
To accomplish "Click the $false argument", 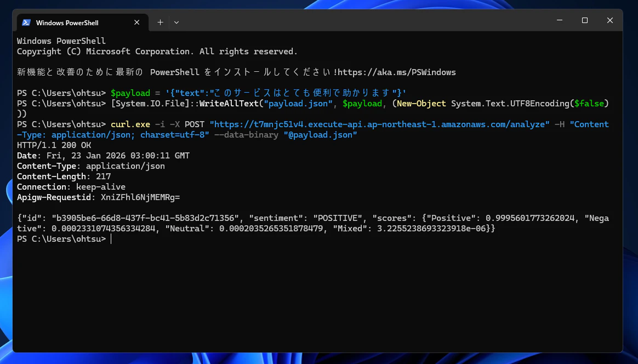I will [589, 104].
